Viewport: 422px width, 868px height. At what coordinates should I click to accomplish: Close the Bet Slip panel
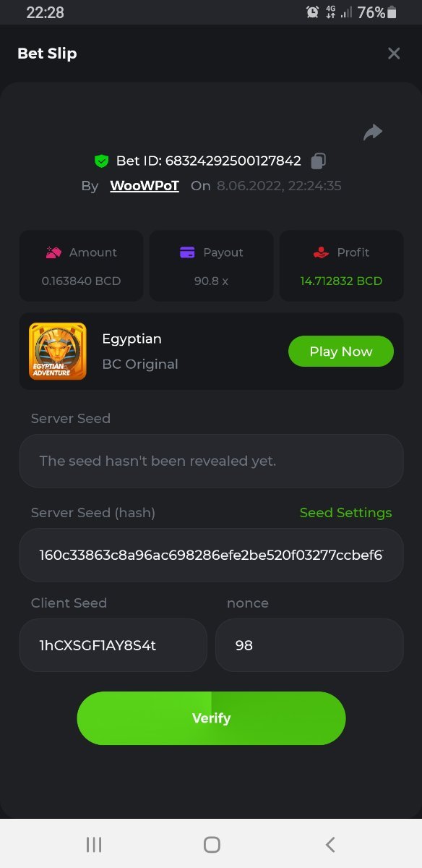[394, 54]
